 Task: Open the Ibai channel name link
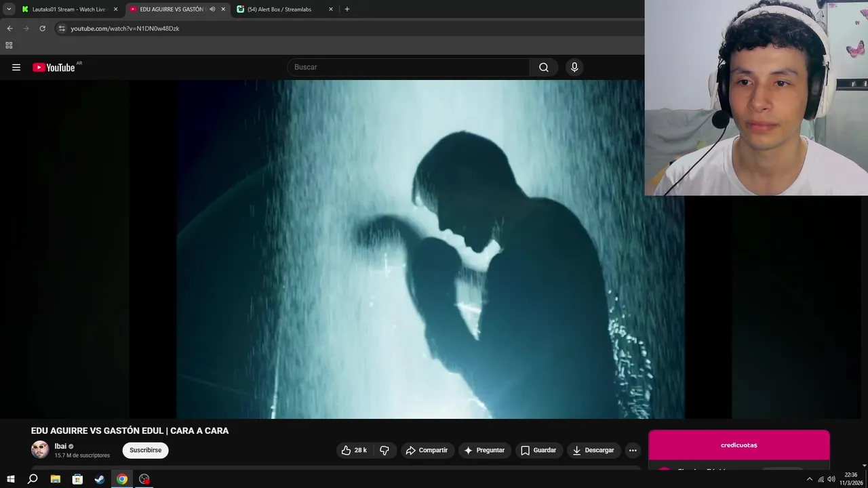[x=60, y=446]
